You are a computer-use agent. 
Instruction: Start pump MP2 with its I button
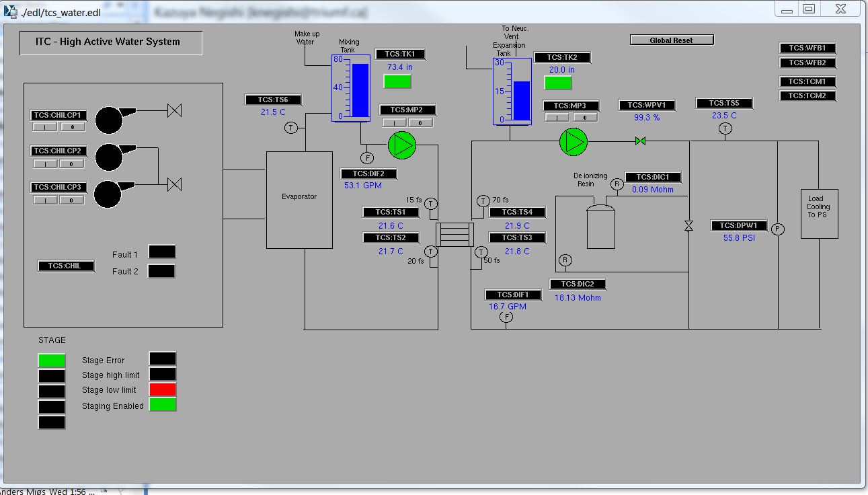(x=395, y=122)
